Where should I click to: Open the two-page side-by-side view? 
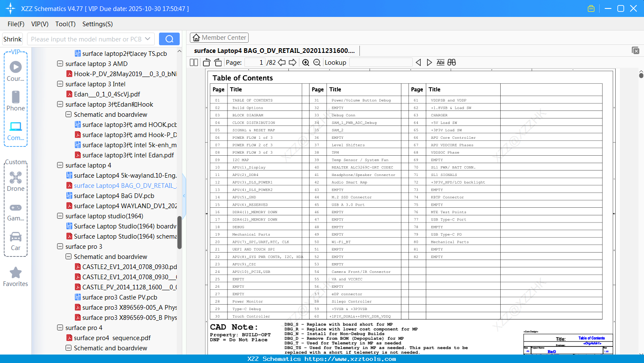pyautogui.click(x=194, y=62)
